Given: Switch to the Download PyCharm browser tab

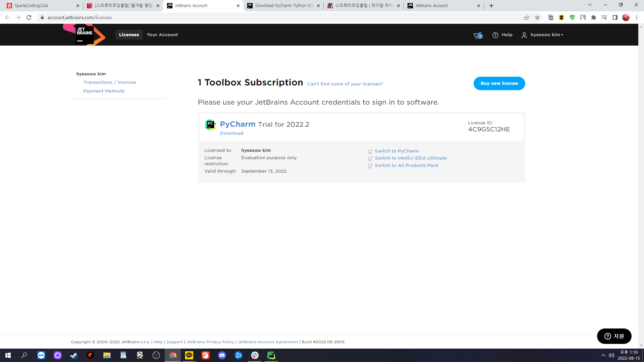Looking at the screenshot, I should coord(283,6).
